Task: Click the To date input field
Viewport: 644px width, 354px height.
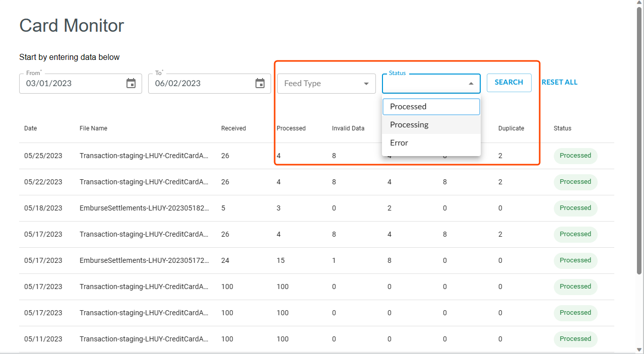Action: (x=200, y=84)
